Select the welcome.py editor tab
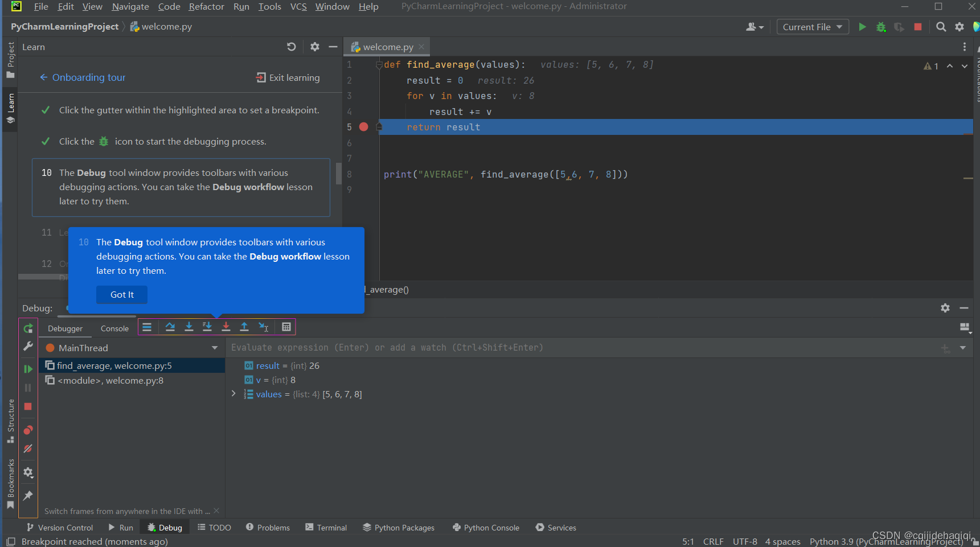Viewport: 980px width, 547px height. (x=388, y=47)
